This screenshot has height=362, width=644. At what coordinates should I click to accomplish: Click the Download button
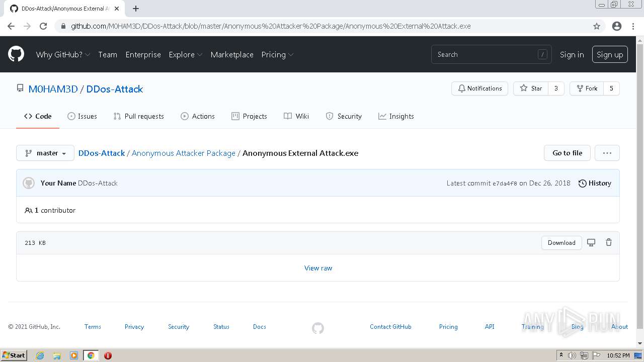(561, 243)
